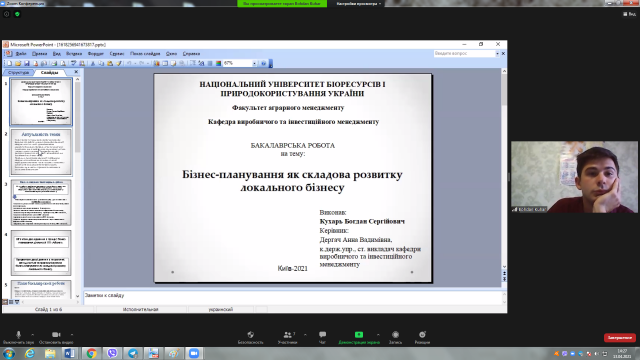
Task: Click the Open folder toolbar icon
Action: coord(18,63)
